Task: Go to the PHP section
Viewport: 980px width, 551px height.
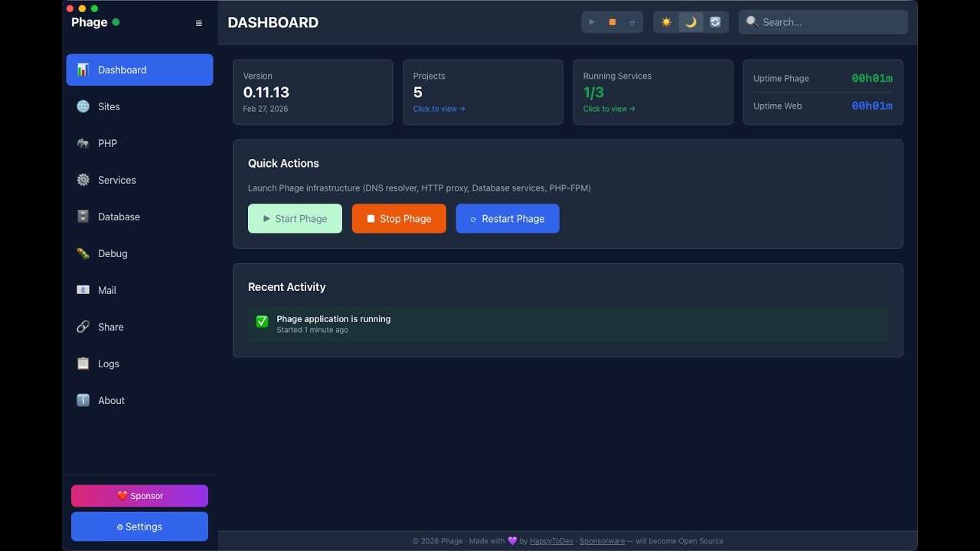Action: (x=139, y=143)
